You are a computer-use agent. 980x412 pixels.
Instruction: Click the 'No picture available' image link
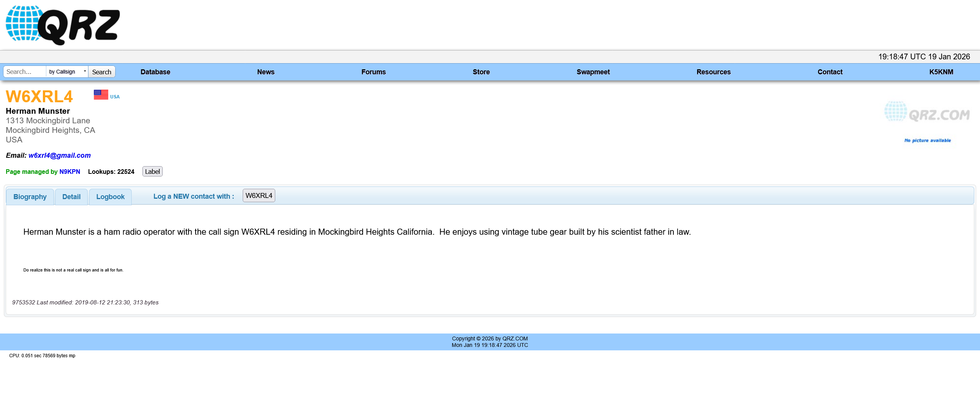pyautogui.click(x=927, y=140)
